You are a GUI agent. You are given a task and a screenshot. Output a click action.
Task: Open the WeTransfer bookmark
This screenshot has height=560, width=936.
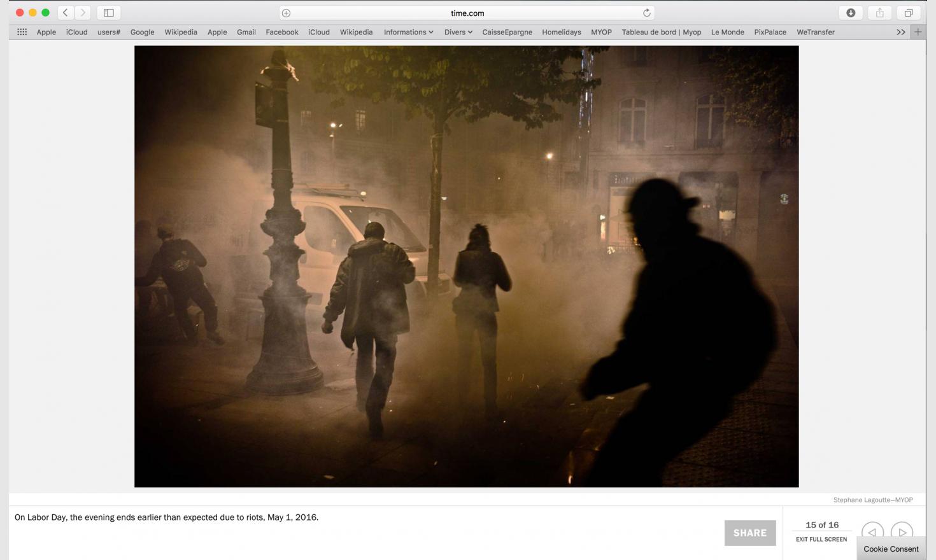pos(816,32)
